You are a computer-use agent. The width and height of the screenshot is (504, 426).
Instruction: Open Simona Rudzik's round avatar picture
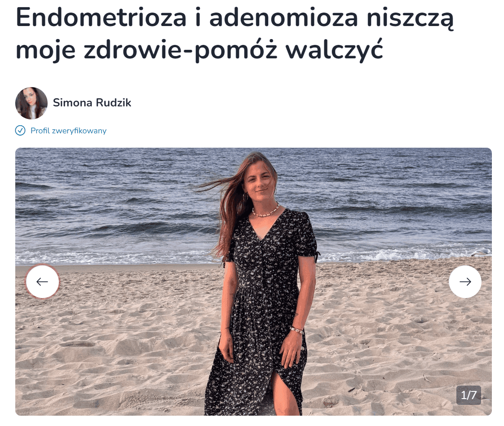[x=31, y=103]
